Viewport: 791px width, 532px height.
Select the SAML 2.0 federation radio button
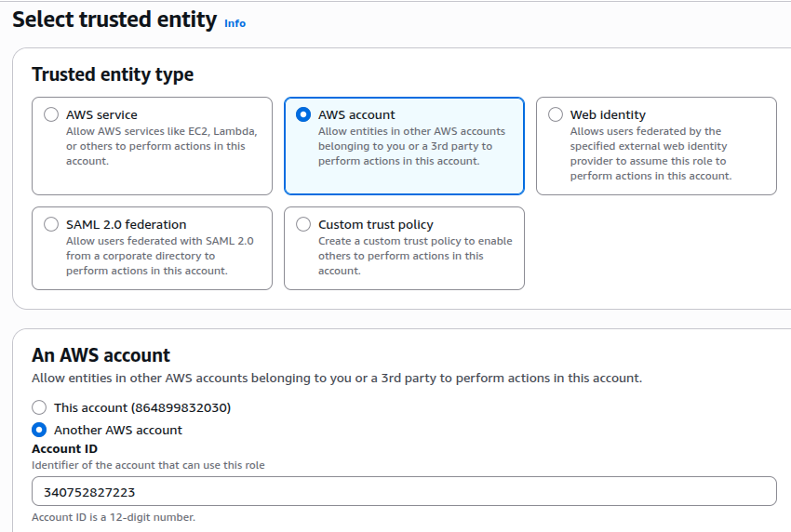click(51, 224)
